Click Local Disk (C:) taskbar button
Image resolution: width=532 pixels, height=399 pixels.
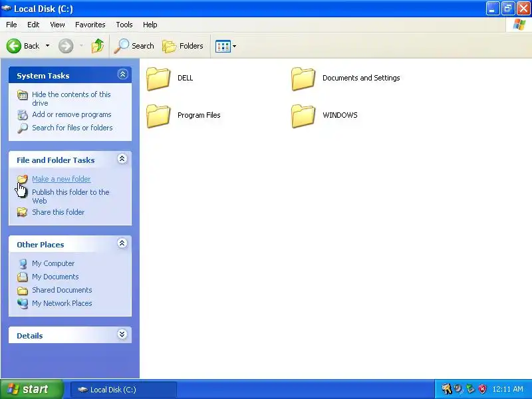click(x=124, y=390)
